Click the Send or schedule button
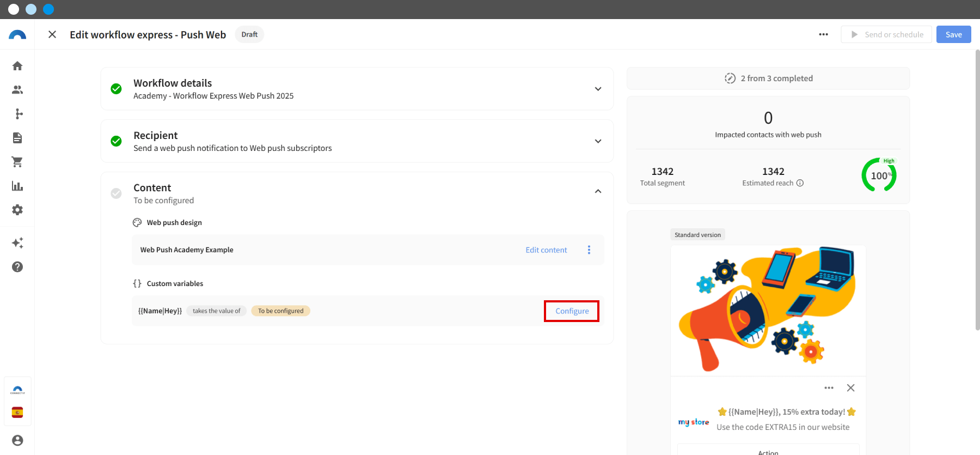The height and width of the screenshot is (455, 980). pos(886,34)
